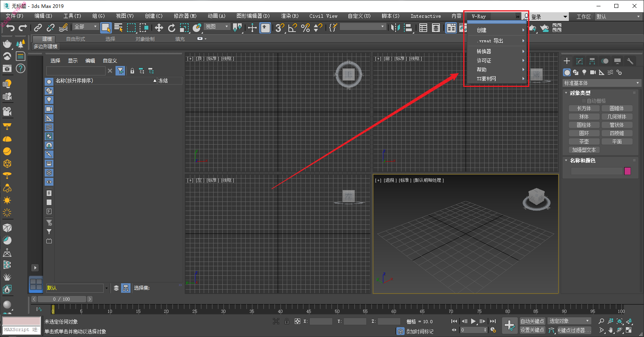Open the Layer Explorer toolbar icon

pos(436,28)
